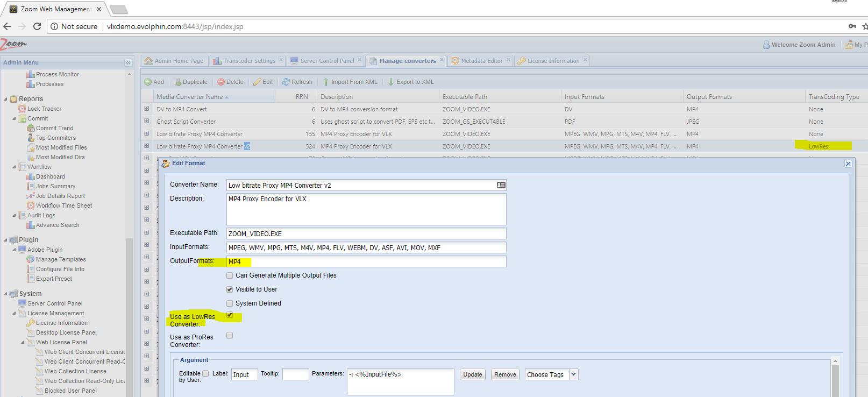Click the Remove argument button
The width and height of the screenshot is (868, 397).
point(505,374)
